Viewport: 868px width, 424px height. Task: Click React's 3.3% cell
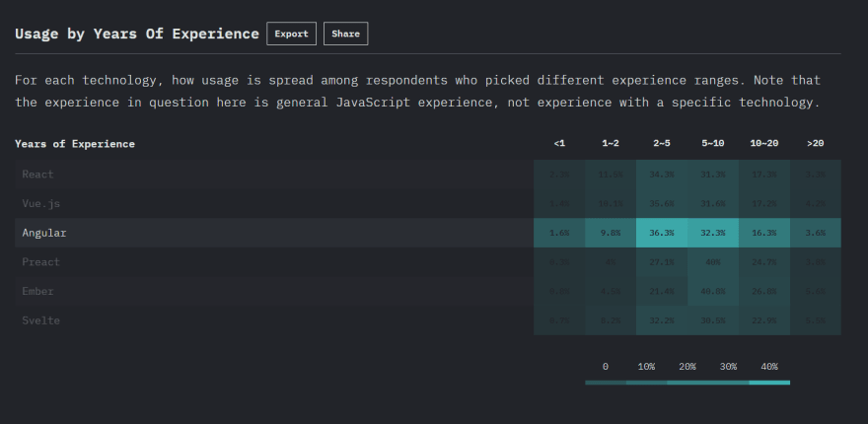815,175
